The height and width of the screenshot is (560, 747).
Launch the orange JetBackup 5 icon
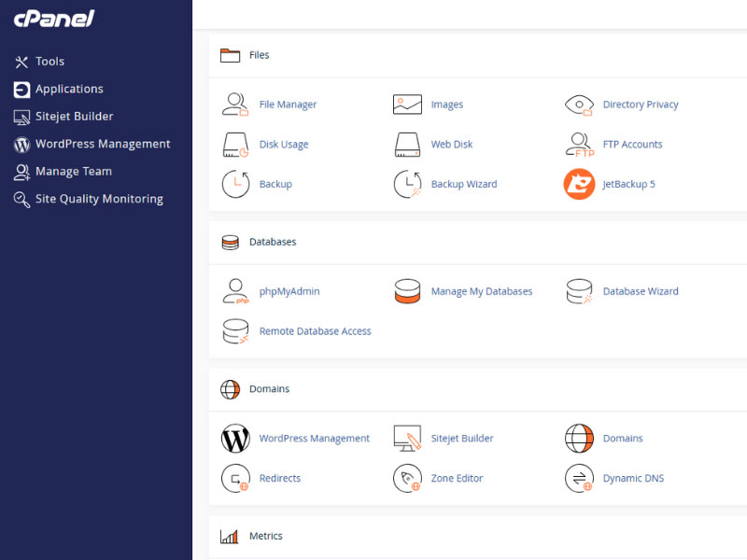click(x=579, y=184)
